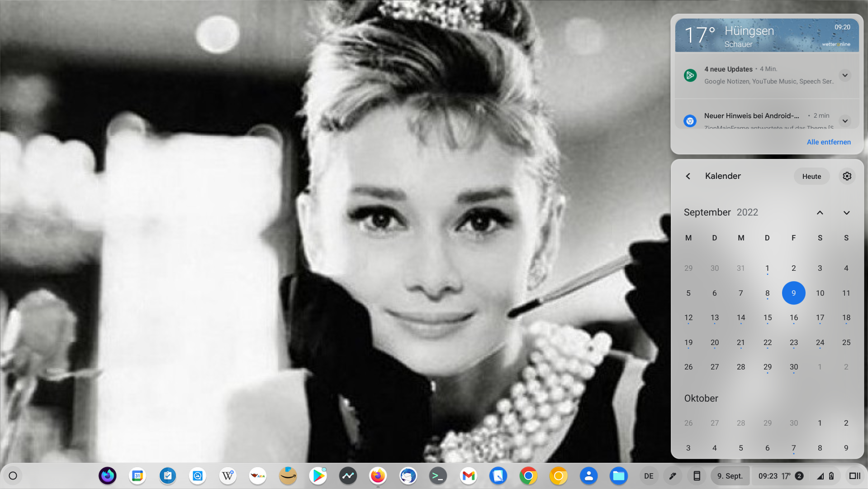Click the launcher circle button
Image resolution: width=868 pixels, height=489 pixels.
coord(13,476)
